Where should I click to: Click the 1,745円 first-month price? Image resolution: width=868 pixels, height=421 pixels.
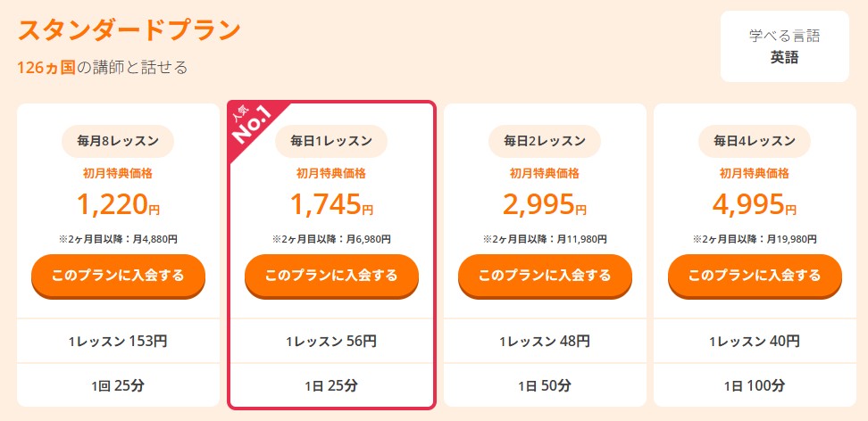[331, 204]
